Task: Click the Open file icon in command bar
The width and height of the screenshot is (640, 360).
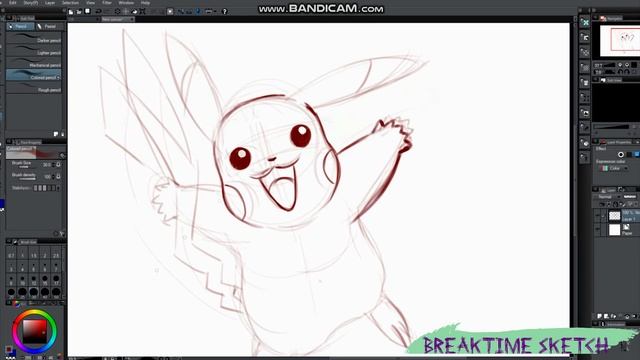Action: [x=79, y=12]
